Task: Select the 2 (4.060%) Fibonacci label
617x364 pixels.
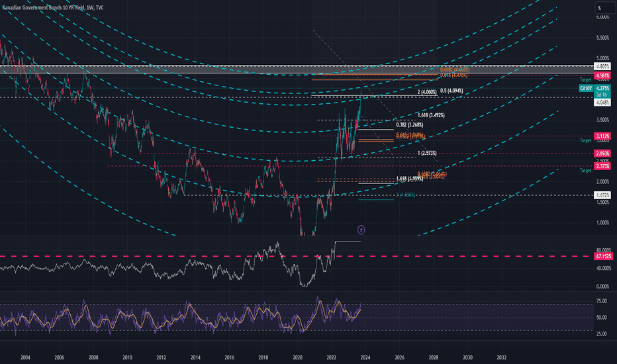Action: [x=427, y=93]
